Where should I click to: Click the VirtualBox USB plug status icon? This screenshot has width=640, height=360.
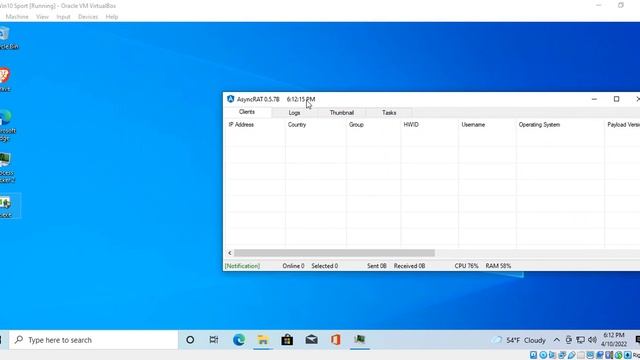(x=571, y=355)
